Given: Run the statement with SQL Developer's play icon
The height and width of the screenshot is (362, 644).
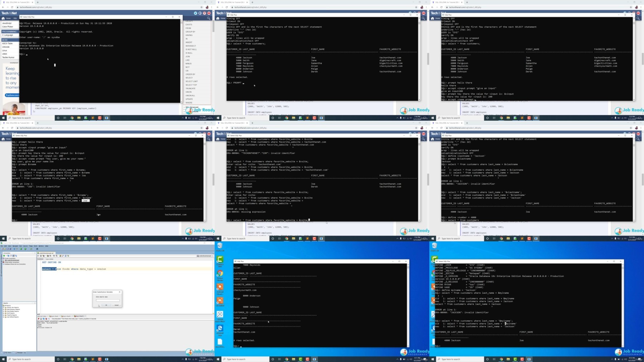Looking at the screenshot, I should point(38,256).
